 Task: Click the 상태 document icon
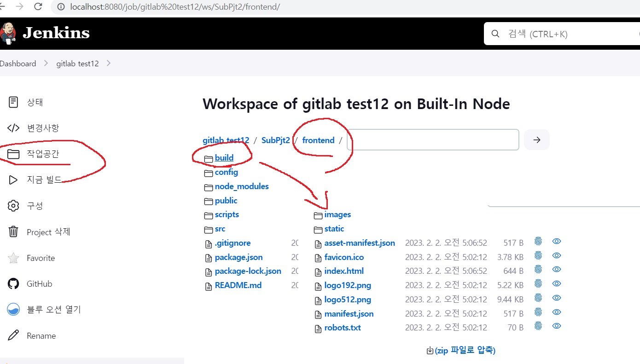14,102
